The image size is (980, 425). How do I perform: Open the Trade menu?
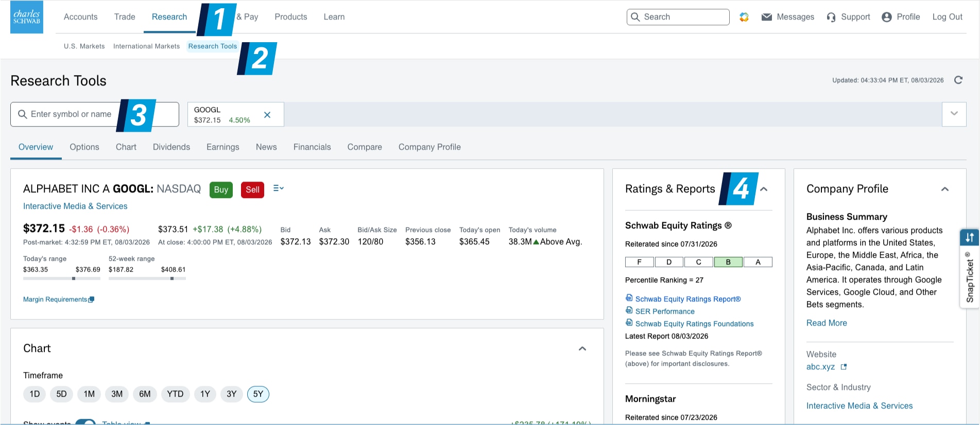pyautogui.click(x=125, y=17)
